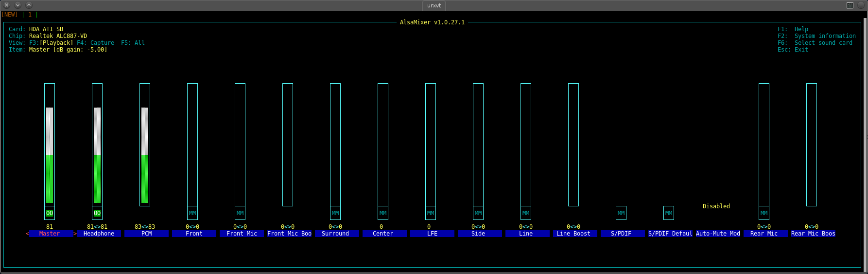Screen dimensions: 868x274
Task: Click the MM box above S/PDIF Defaul
Action: 669,213
